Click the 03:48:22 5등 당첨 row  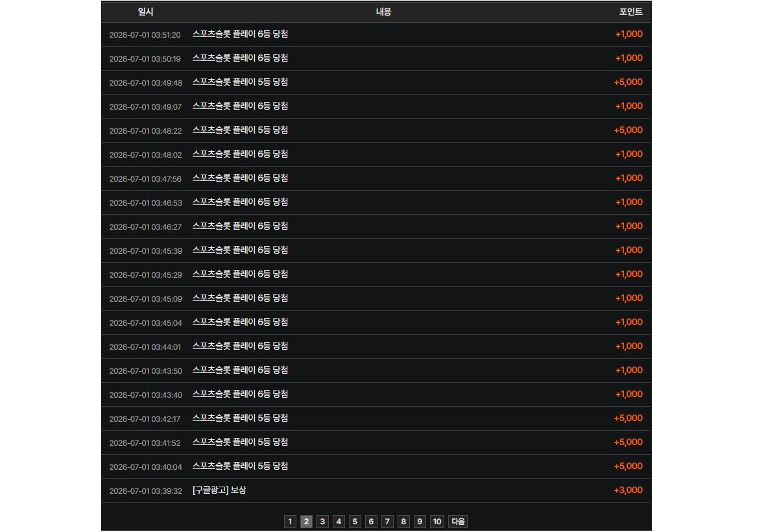pyautogui.click(x=376, y=130)
